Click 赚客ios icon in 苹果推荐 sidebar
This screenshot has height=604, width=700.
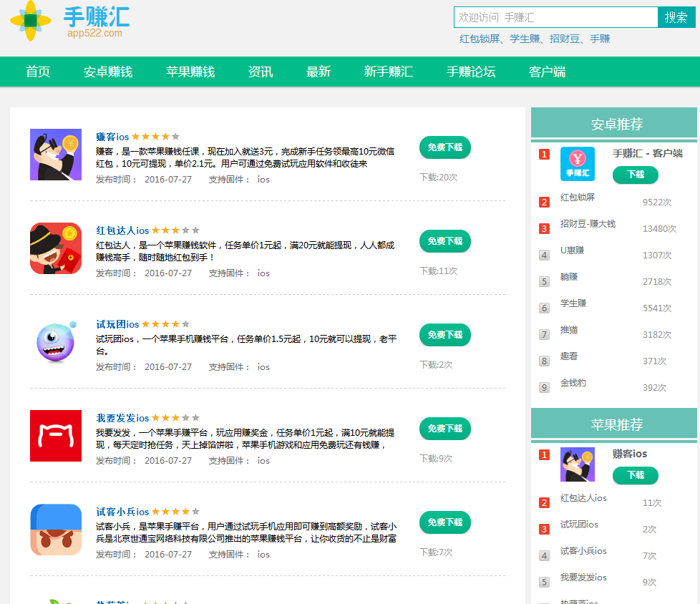pos(577,464)
